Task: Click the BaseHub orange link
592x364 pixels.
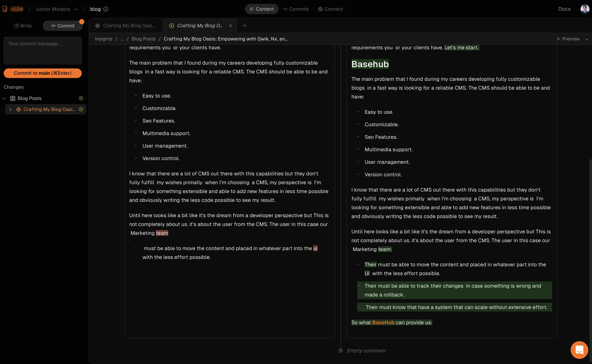Action: pyautogui.click(x=383, y=322)
